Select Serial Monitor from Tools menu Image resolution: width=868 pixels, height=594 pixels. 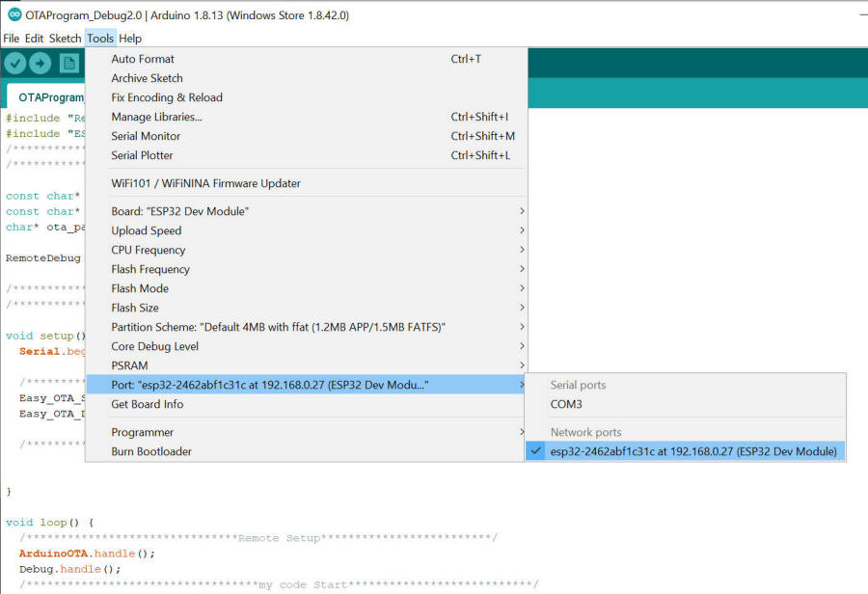coord(146,136)
